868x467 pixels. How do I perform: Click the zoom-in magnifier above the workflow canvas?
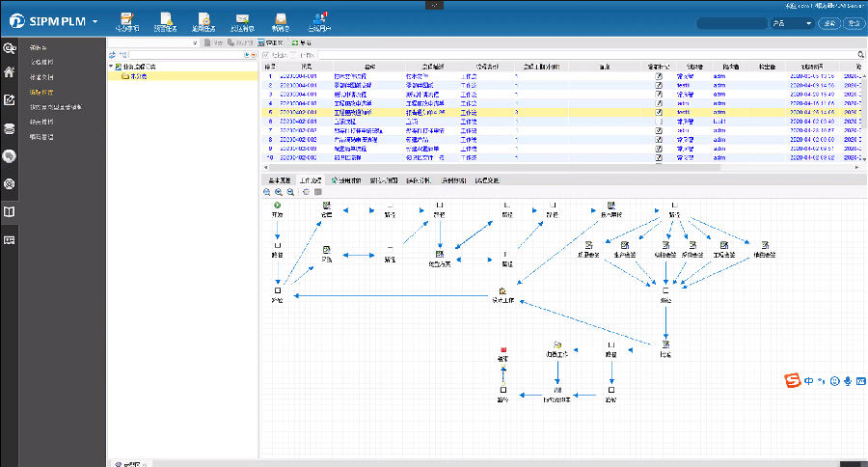(280, 191)
